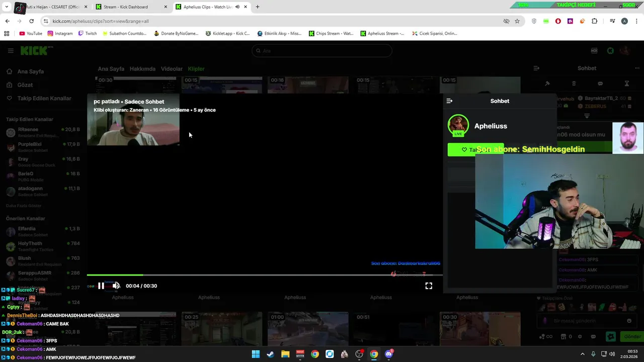Open the Kick hamburger menu
Viewport: 644px width, 362px height.
tap(11, 51)
